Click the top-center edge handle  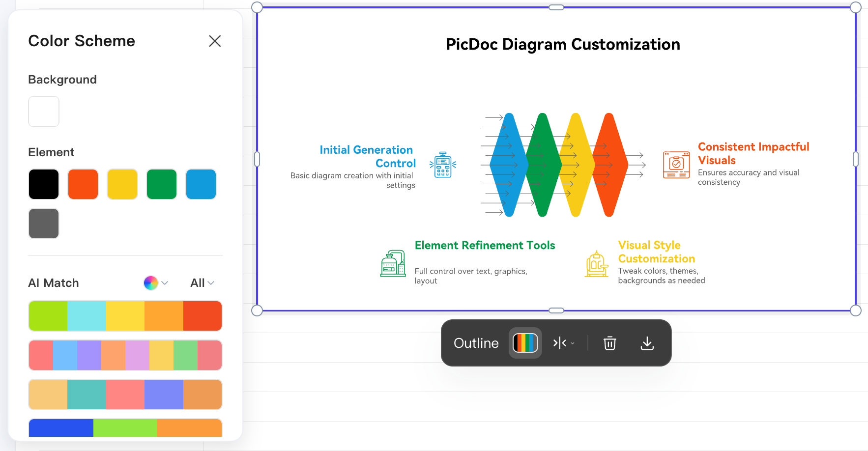[x=556, y=7]
